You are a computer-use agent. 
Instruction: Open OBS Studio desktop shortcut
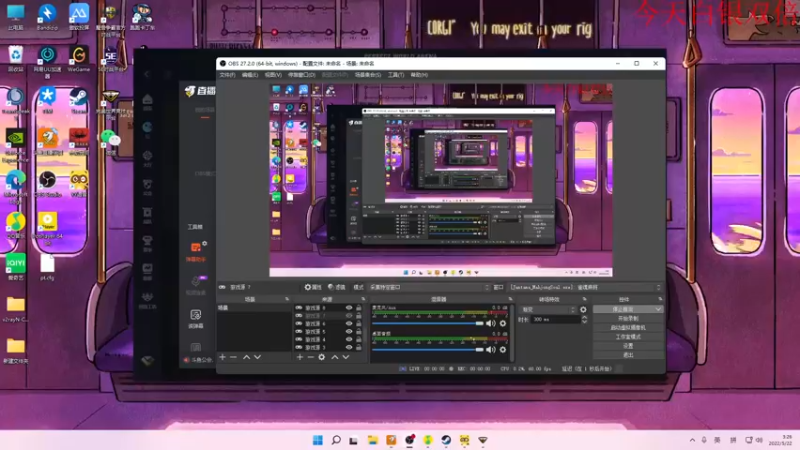(47, 183)
